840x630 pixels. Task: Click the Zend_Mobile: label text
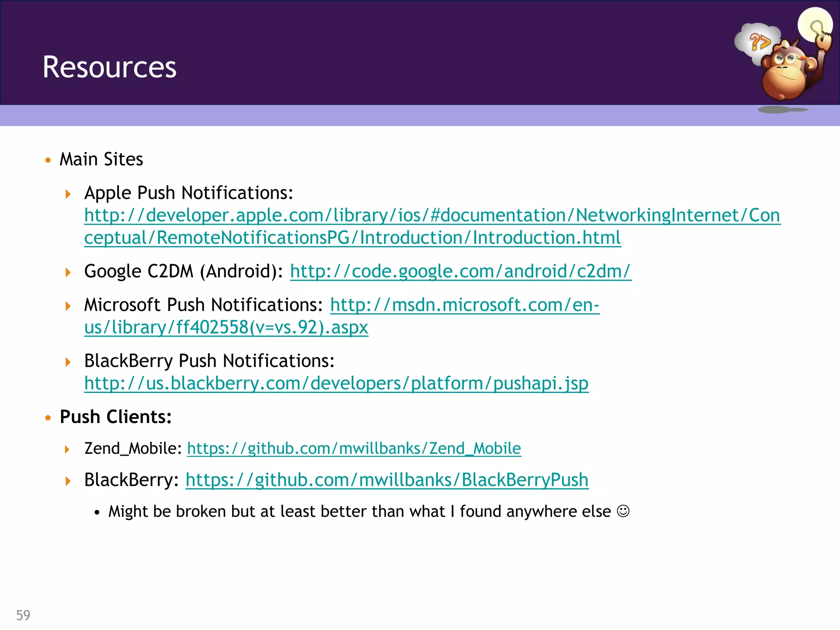coord(133,448)
